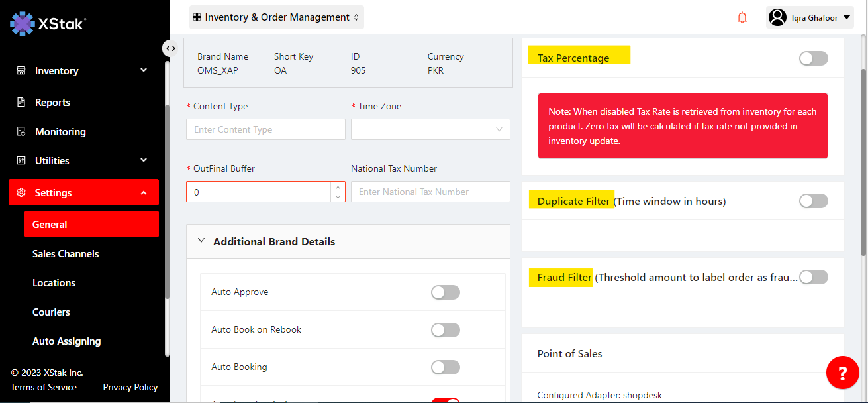Open the Time Zone dropdown
The image size is (868, 403).
point(430,129)
